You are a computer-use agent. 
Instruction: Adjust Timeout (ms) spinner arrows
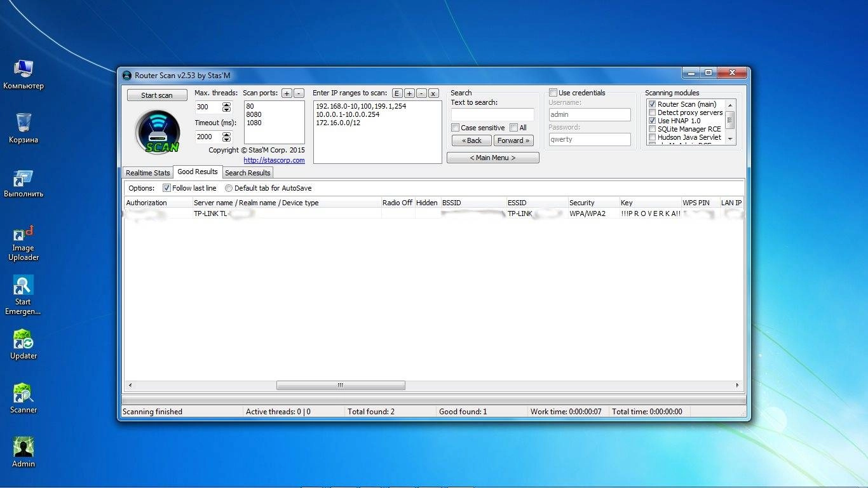pos(226,137)
